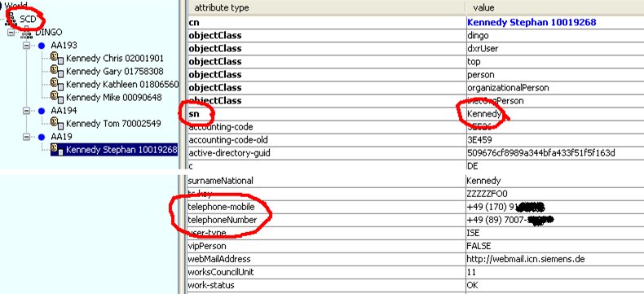Select the accounting-code attribute label
The image size is (644, 294).
(221, 127)
